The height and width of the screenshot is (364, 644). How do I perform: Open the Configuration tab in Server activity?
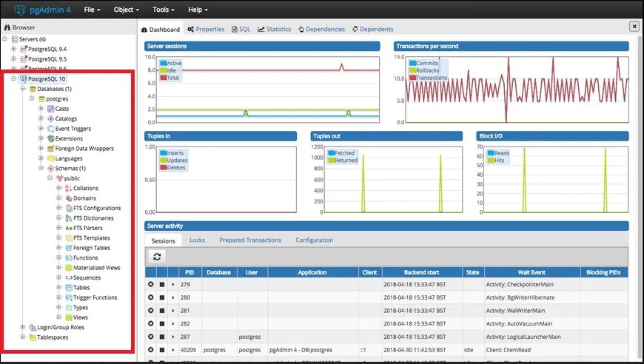point(314,240)
